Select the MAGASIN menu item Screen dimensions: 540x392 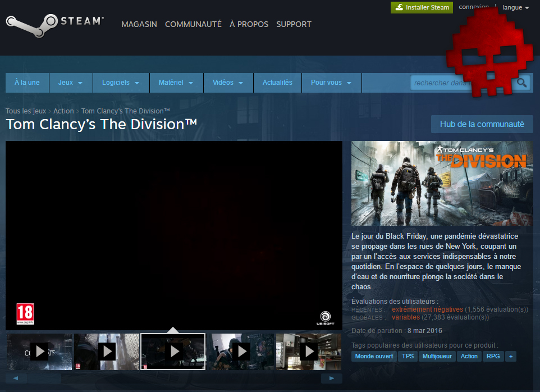coord(139,24)
